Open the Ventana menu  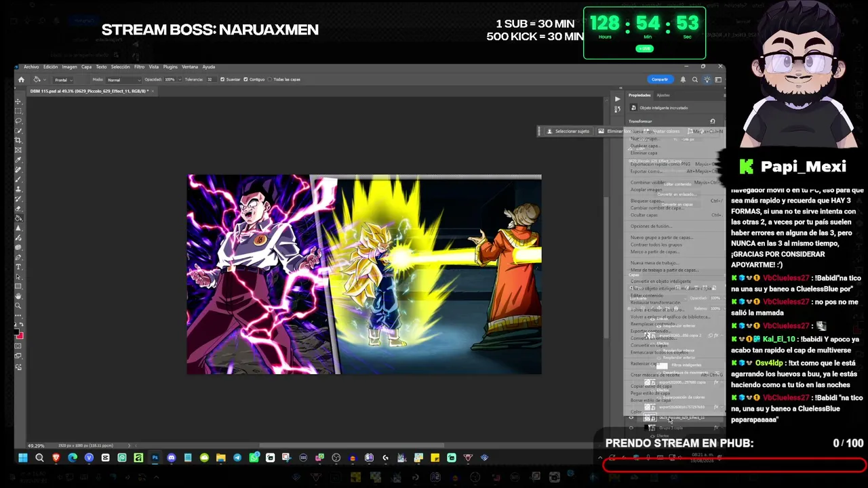(190, 66)
